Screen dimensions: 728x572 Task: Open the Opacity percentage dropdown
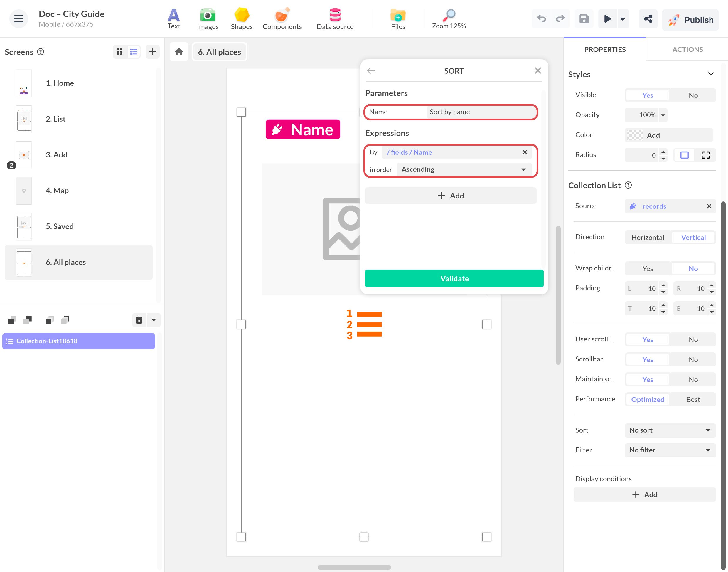coord(663,115)
